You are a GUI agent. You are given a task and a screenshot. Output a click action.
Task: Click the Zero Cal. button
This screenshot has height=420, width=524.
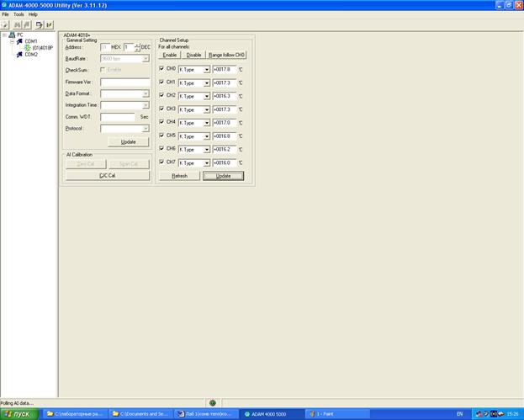point(86,164)
